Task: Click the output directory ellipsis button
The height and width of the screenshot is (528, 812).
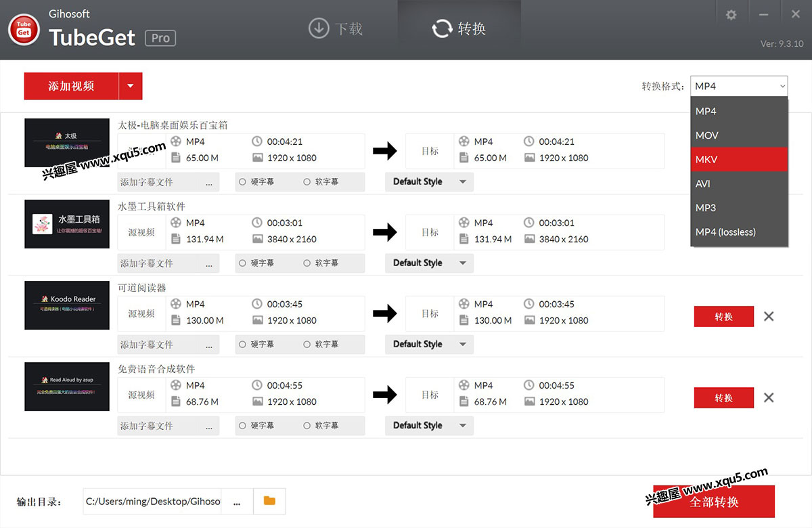Action: (237, 502)
